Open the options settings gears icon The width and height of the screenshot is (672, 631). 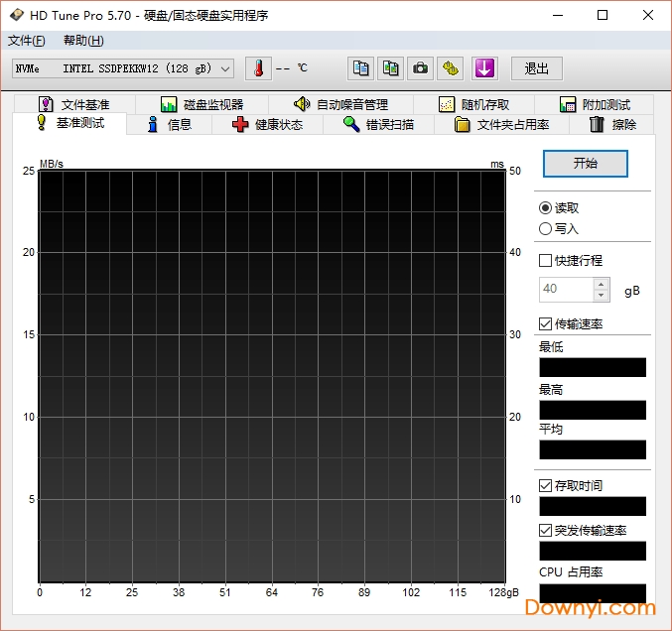451,68
